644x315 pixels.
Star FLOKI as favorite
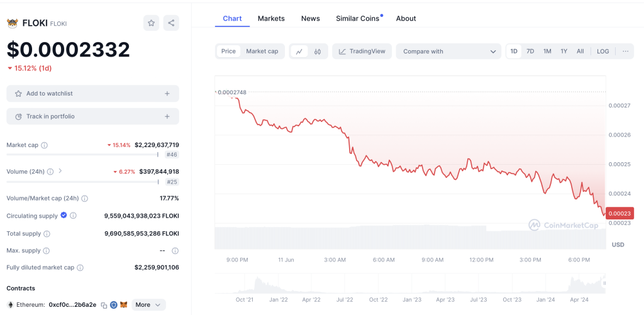pos(151,23)
